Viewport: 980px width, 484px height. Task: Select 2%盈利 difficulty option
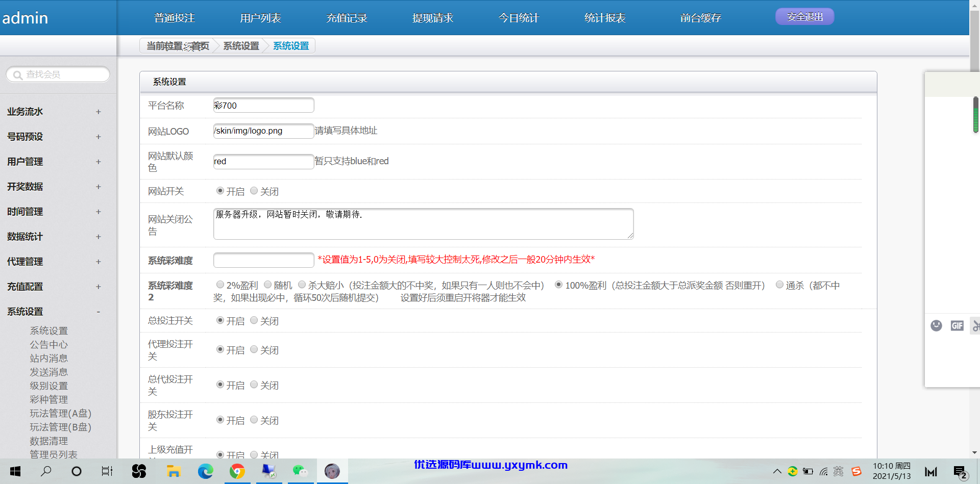pos(220,285)
